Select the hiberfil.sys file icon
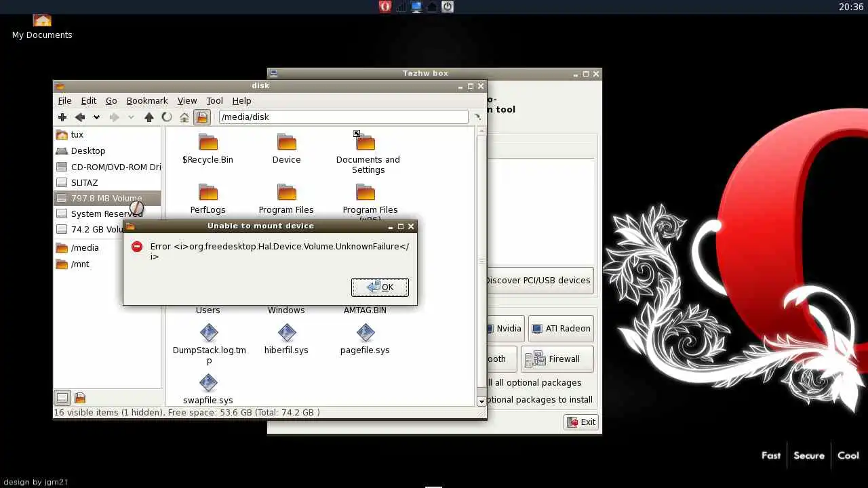Viewport: 868px width, 488px height. (x=287, y=332)
